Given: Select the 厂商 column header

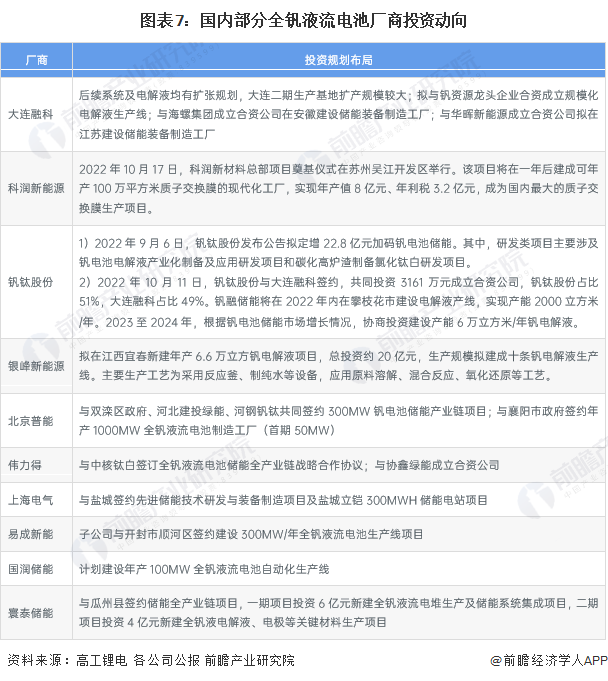Looking at the screenshot, I should coord(35,60).
